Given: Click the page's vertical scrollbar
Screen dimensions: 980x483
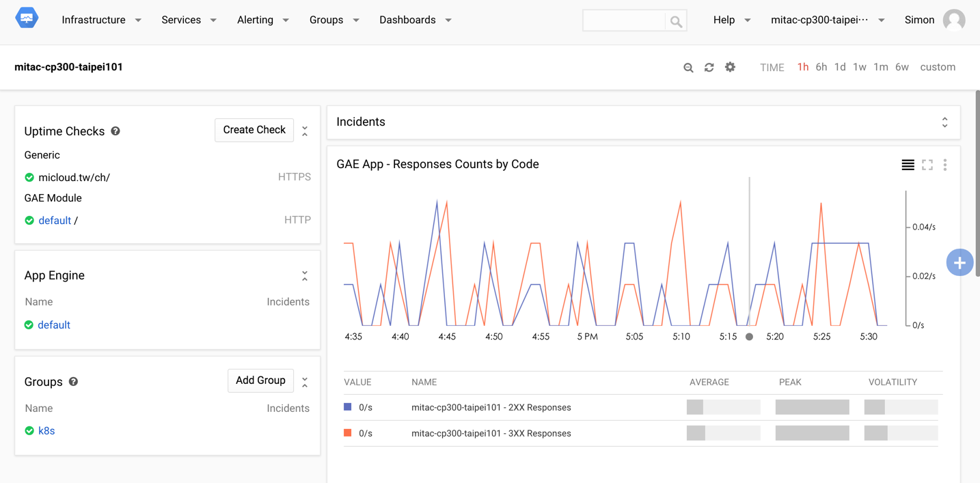Looking at the screenshot, I should point(977,183).
